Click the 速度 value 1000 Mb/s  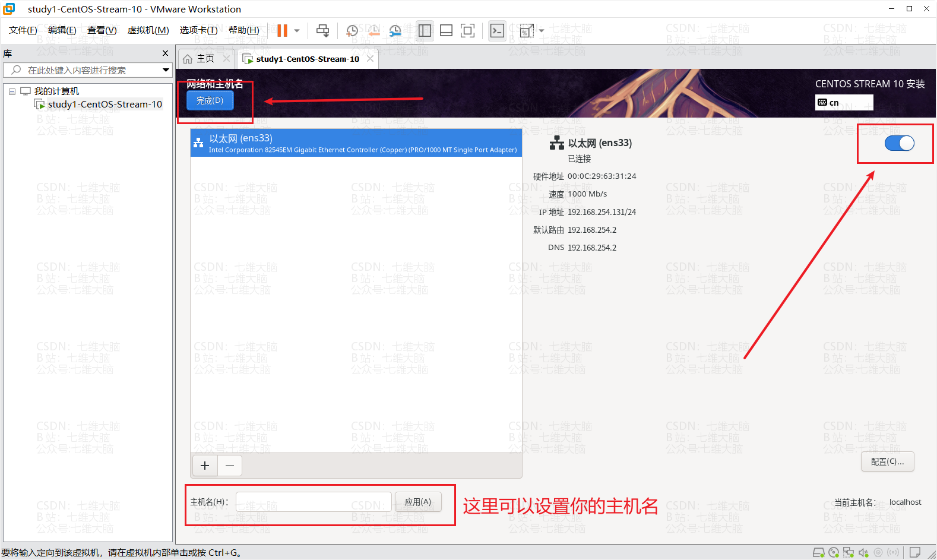[x=587, y=194]
